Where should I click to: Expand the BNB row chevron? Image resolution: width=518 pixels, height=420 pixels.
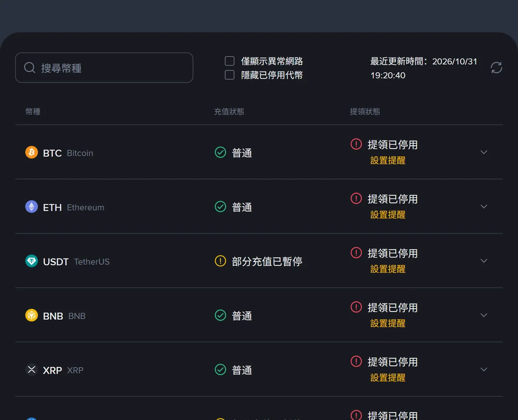pyautogui.click(x=483, y=315)
